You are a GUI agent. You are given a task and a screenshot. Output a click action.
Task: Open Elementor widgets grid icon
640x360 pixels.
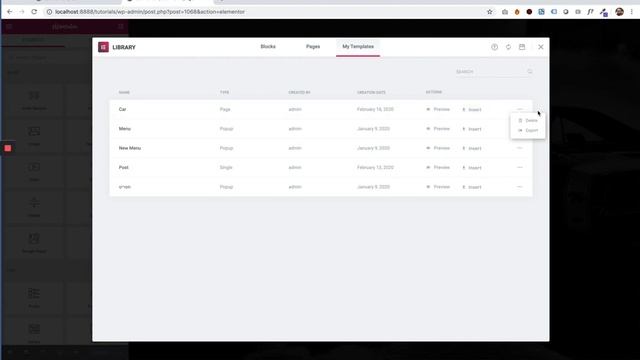tap(121, 27)
